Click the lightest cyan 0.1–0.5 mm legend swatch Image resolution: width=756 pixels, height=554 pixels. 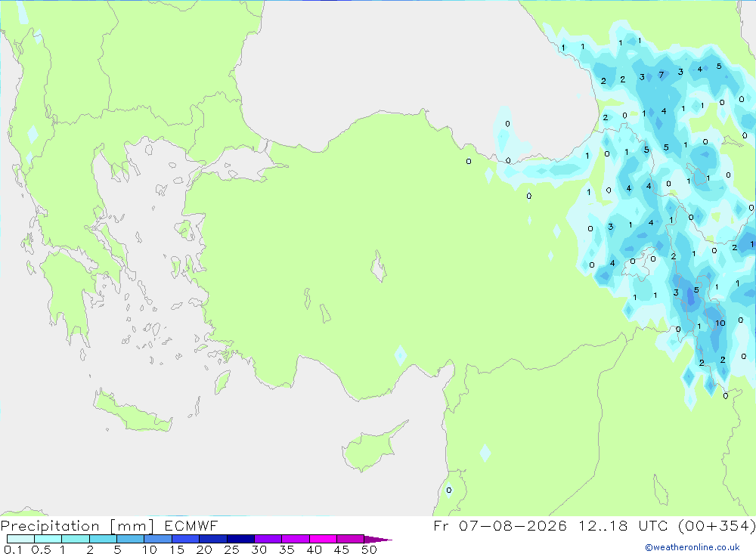click(20, 539)
